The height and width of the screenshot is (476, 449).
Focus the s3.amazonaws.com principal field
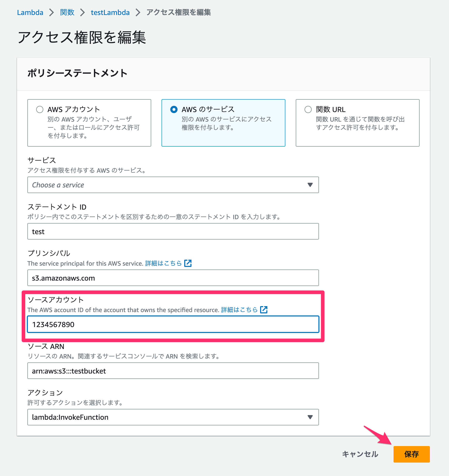[173, 278]
